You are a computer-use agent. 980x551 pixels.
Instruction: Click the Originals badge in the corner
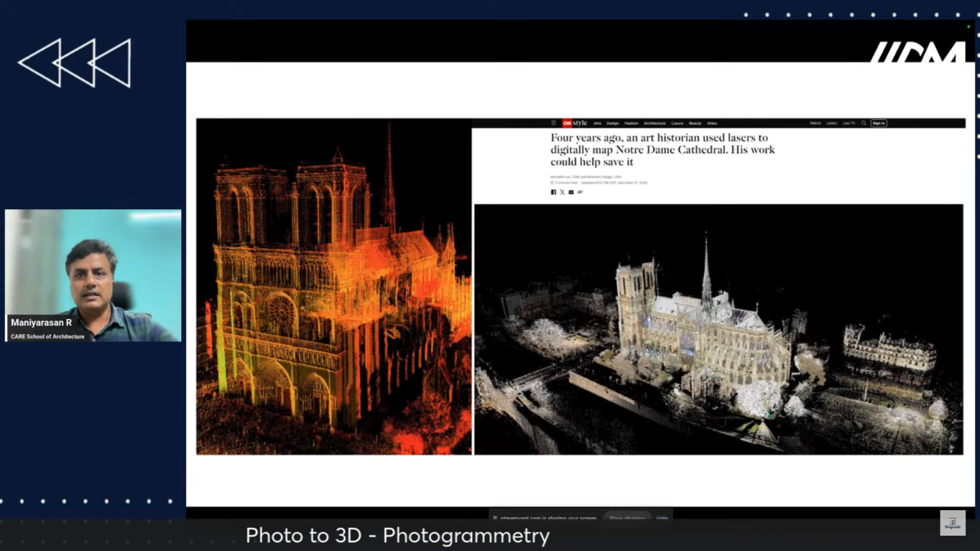952,522
